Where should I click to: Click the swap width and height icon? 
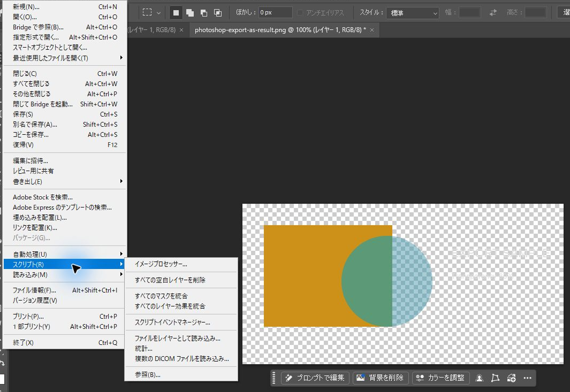[493, 13]
